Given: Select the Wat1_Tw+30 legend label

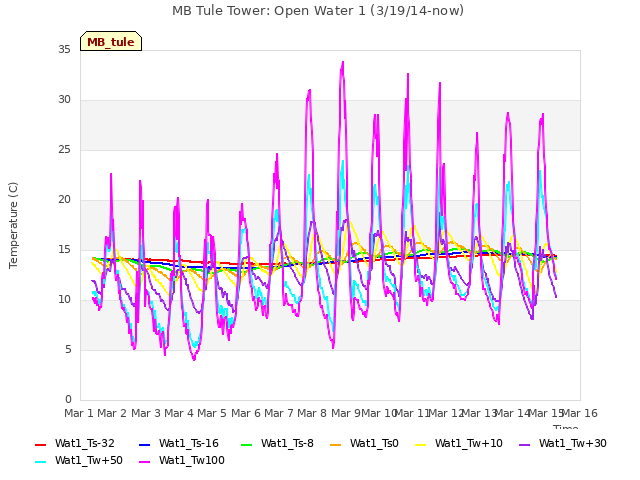Looking at the screenshot, I should click(x=573, y=444).
